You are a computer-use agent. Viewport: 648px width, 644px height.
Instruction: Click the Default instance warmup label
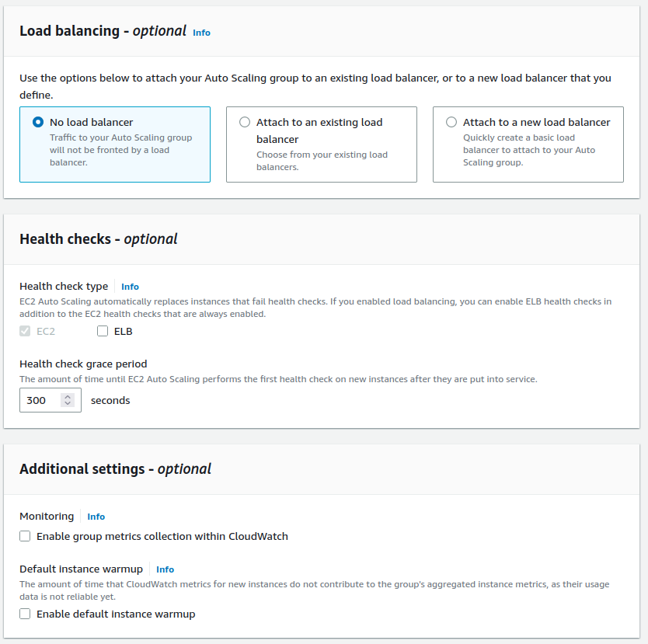pos(81,569)
